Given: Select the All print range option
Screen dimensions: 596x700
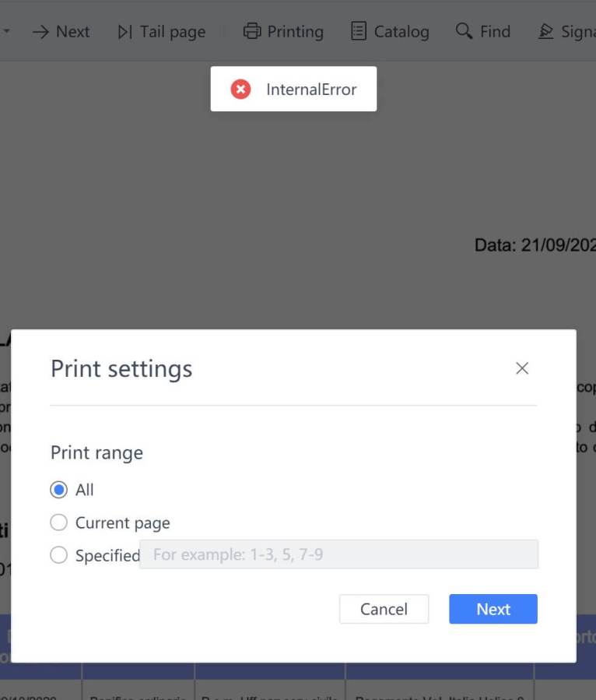Looking at the screenshot, I should point(58,490).
